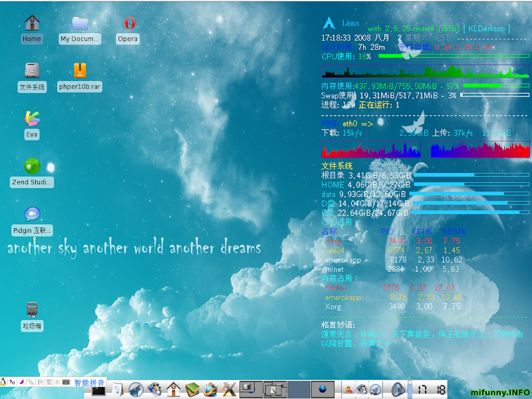Click the Amarok wolf system tray icon

(x=376, y=390)
